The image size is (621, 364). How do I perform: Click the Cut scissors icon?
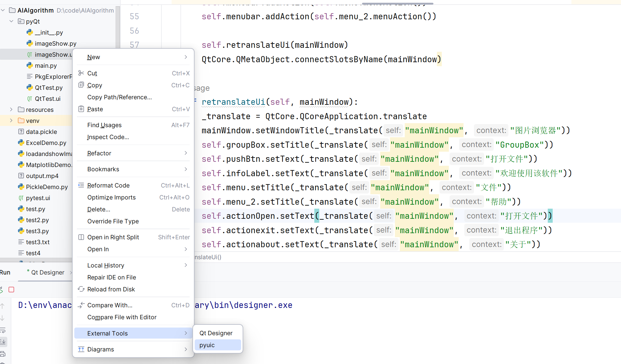pos(81,73)
